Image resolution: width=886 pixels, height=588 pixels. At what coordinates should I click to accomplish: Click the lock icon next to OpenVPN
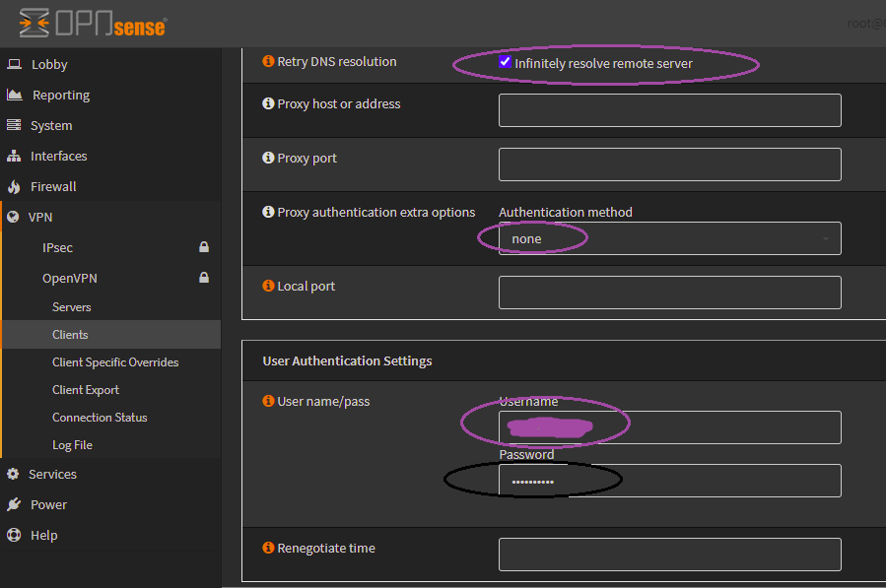click(x=204, y=278)
